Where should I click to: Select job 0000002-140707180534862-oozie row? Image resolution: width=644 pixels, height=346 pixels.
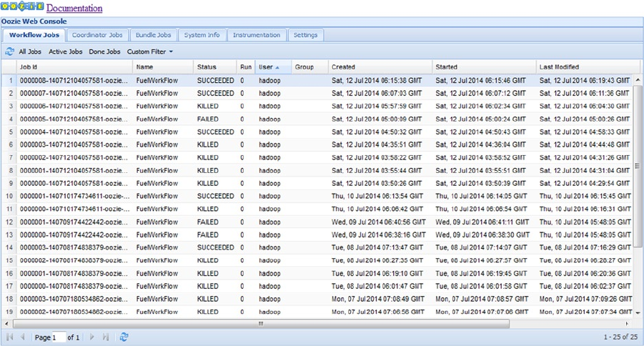317,312
